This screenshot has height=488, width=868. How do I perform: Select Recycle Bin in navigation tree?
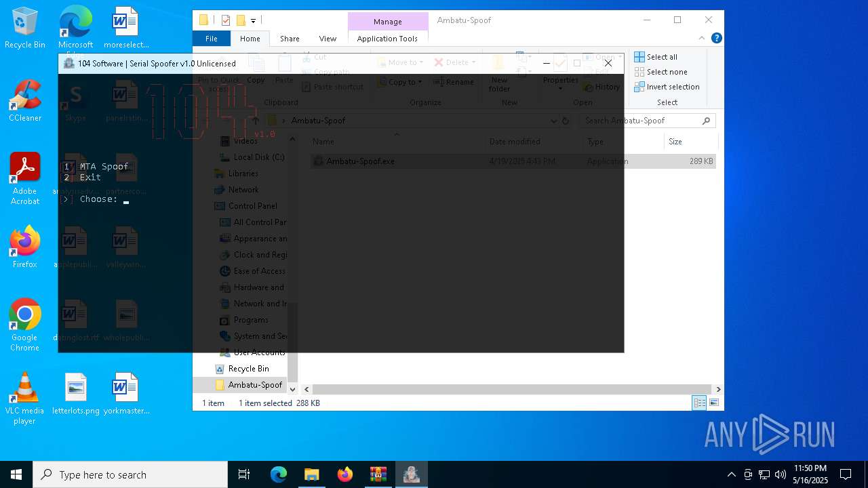pyautogui.click(x=248, y=369)
